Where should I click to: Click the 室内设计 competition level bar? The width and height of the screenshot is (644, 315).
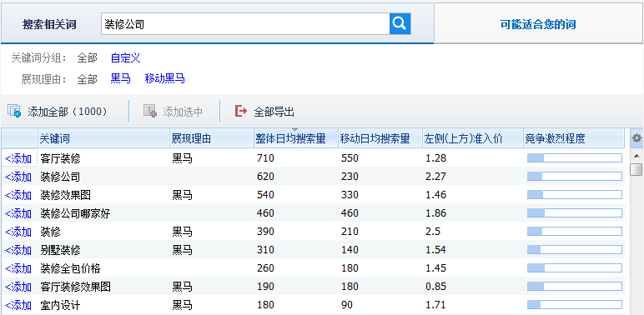point(575,305)
